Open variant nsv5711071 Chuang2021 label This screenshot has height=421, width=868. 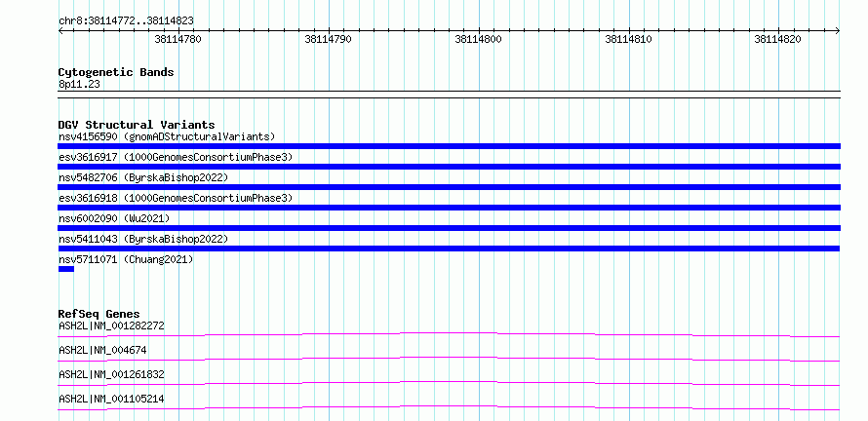tap(126, 259)
